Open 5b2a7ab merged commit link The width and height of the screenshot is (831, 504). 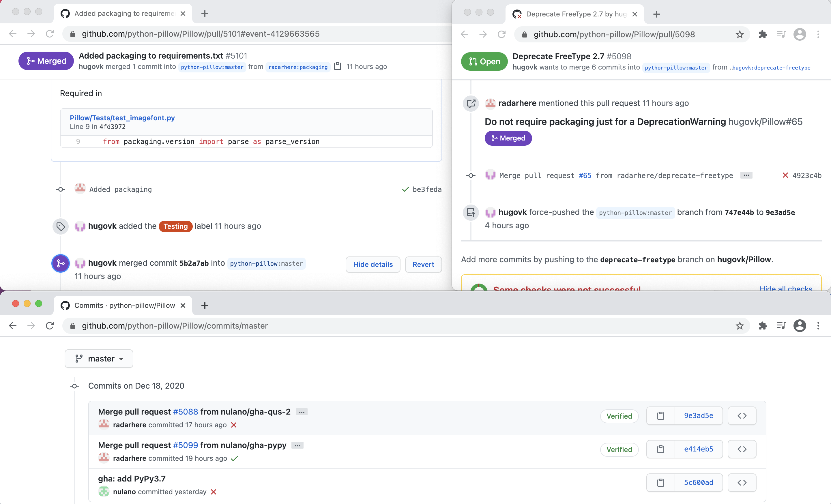[x=194, y=263]
